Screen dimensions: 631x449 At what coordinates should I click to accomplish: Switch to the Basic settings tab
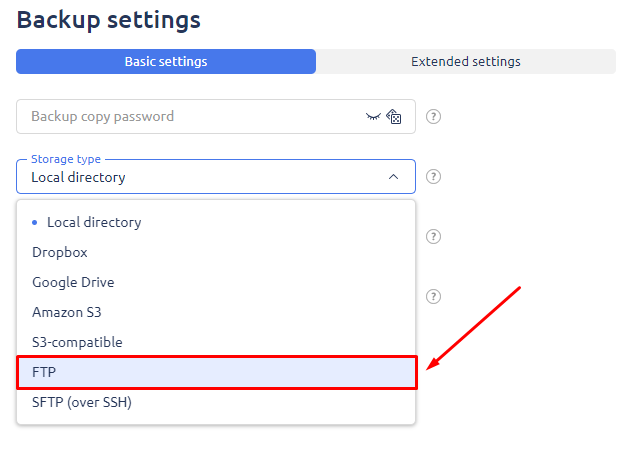click(166, 62)
